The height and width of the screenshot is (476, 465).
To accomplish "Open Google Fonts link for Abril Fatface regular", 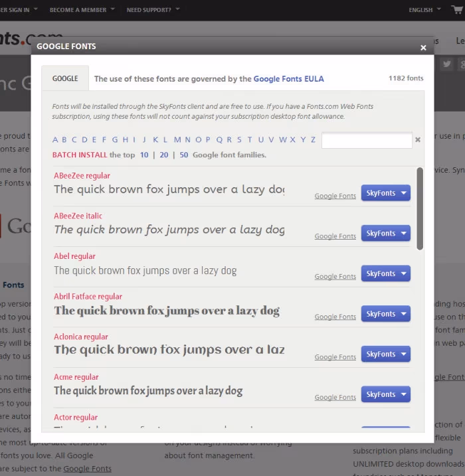I will [335, 317].
